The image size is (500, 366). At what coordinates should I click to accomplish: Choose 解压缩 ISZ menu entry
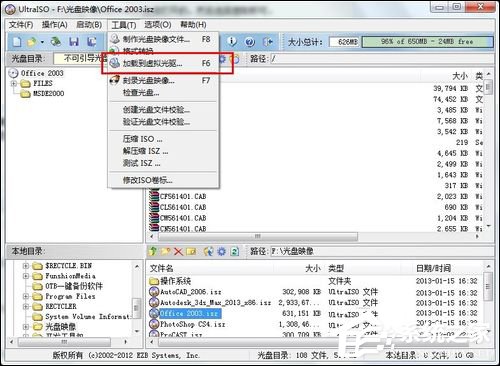[163, 151]
